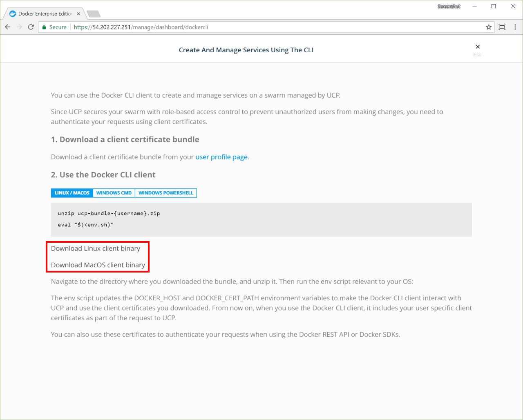This screenshot has height=420, width=523.
Task: Go back using the browser back arrow
Action: coord(8,27)
